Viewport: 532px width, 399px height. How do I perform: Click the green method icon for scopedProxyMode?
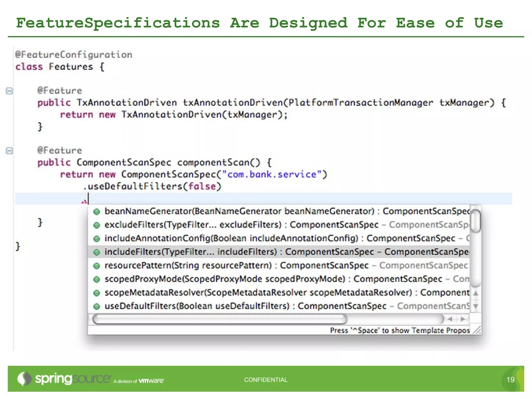(x=97, y=280)
